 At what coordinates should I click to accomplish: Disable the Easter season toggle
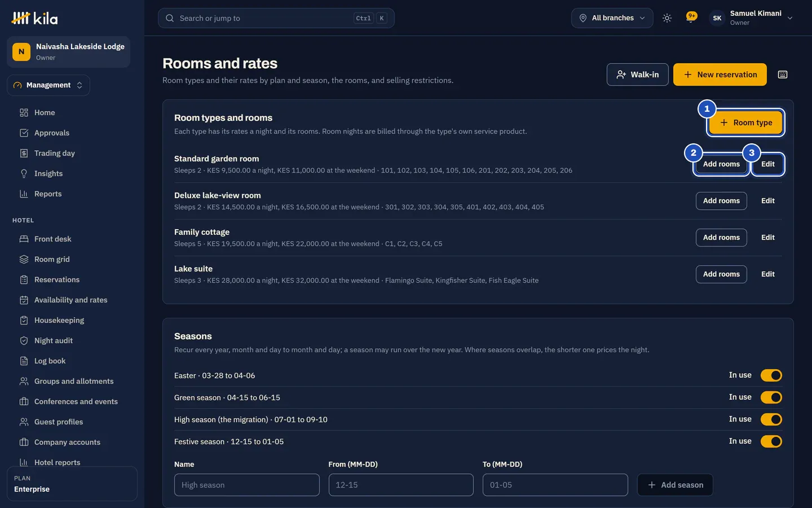pos(771,375)
